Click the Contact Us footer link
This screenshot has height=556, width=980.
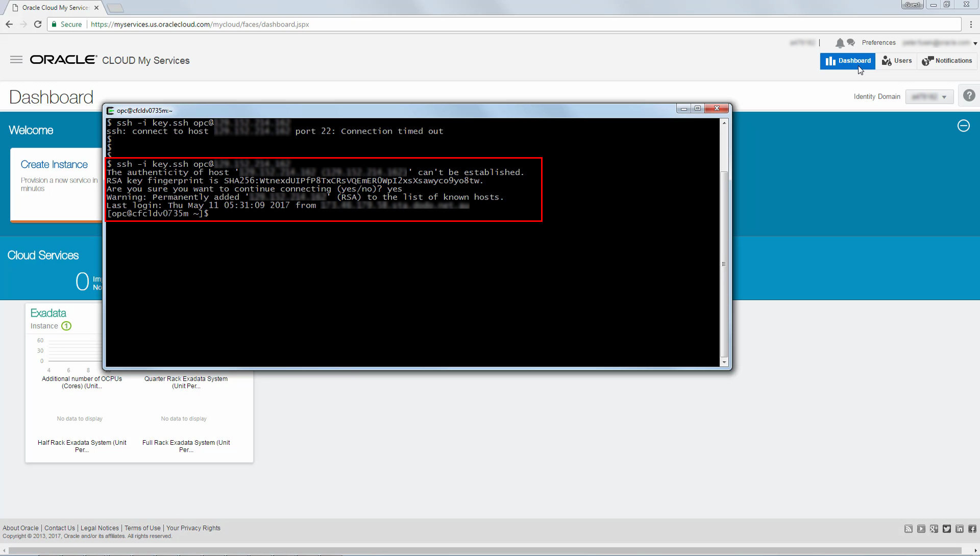coord(59,528)
